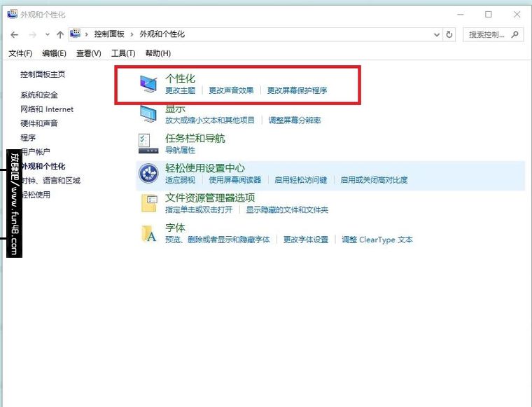
Task: Open the Ease of Access Center icon
Action: pos(148,174)
